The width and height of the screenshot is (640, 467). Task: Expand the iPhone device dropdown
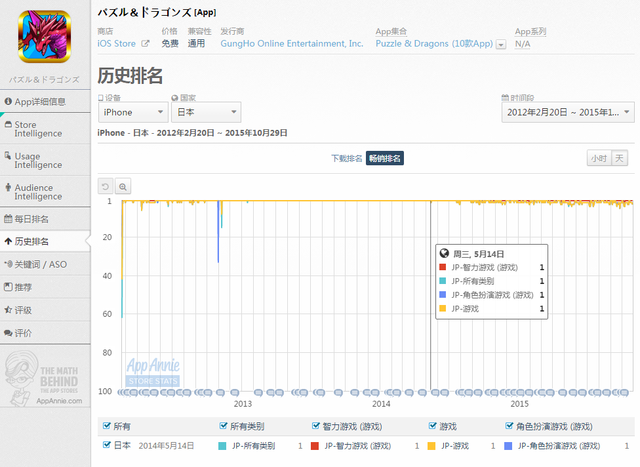tap(133, 112)
